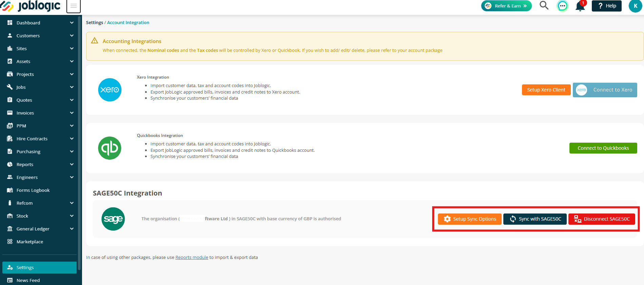Click the Reports pie chart icon
This screenshot has width=644, height=285.
10,164
